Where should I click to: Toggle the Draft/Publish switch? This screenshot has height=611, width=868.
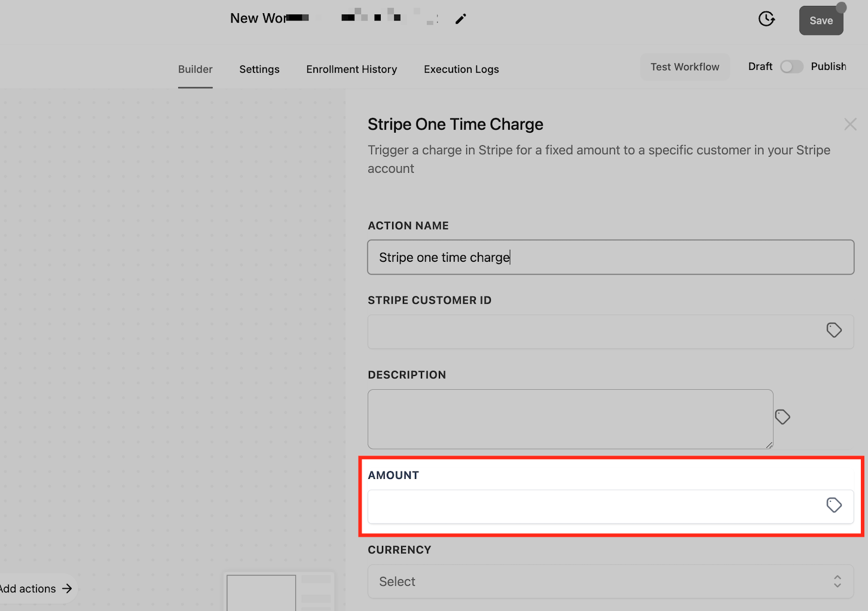[x=791, y=67]
